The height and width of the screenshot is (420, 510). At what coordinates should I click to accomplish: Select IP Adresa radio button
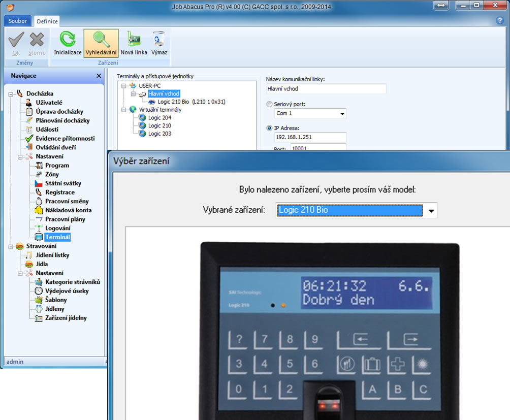tap(269, 128)
